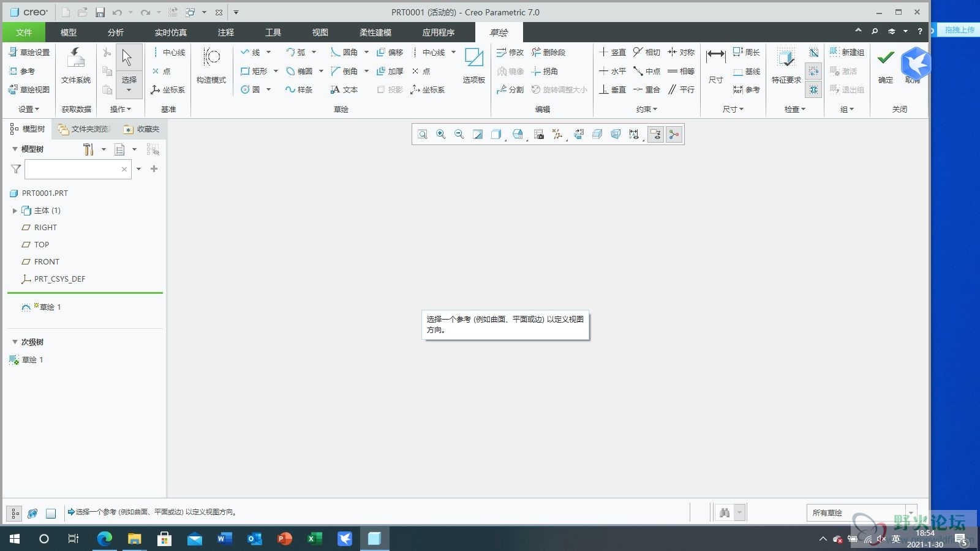The width and height of the screenshot is (980, 551).
Task: Expand the 矩形 (Rectangle) dropdown arrow
Action: pos(276,71)
